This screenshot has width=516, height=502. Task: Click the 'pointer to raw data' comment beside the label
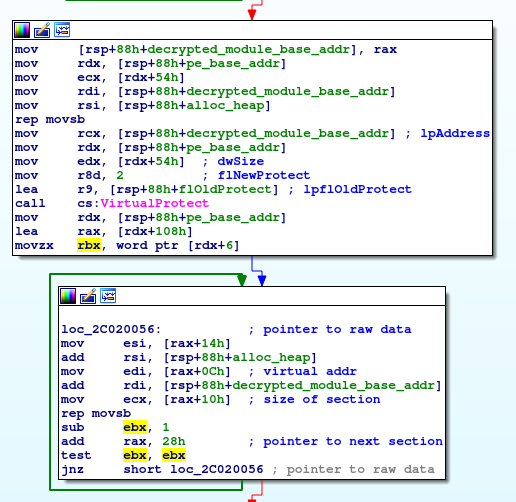337,329
